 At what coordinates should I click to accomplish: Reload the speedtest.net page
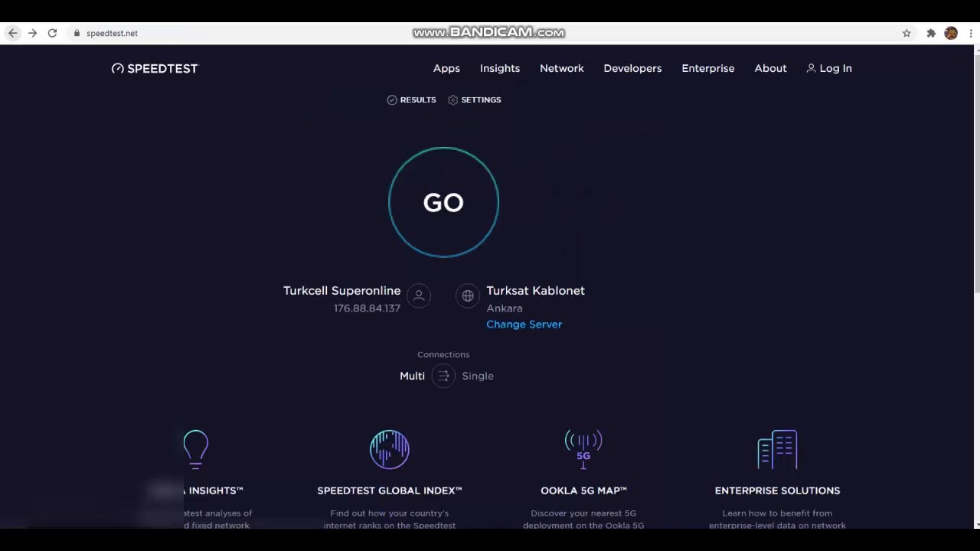(52, 33)
